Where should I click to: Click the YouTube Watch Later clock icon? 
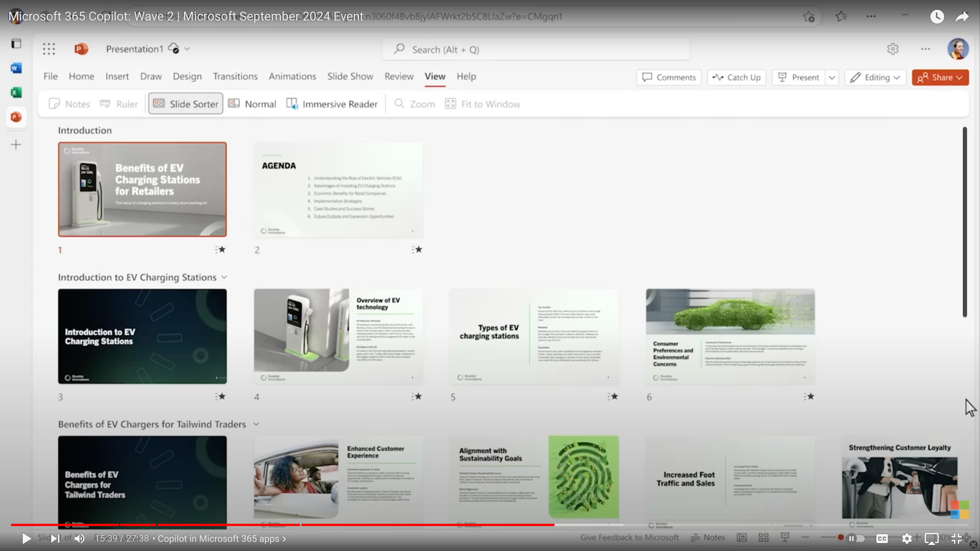[x=937, y=16]
